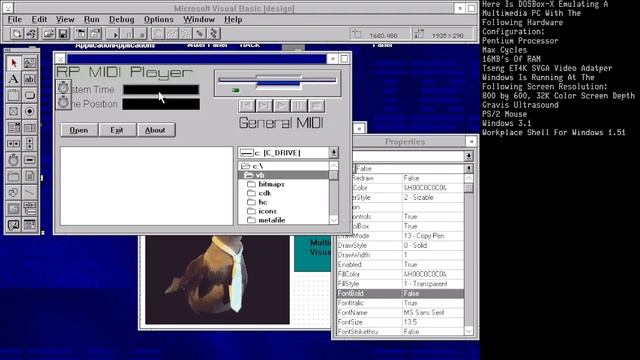Select the Label tool (letter A)

coord(13,79)
